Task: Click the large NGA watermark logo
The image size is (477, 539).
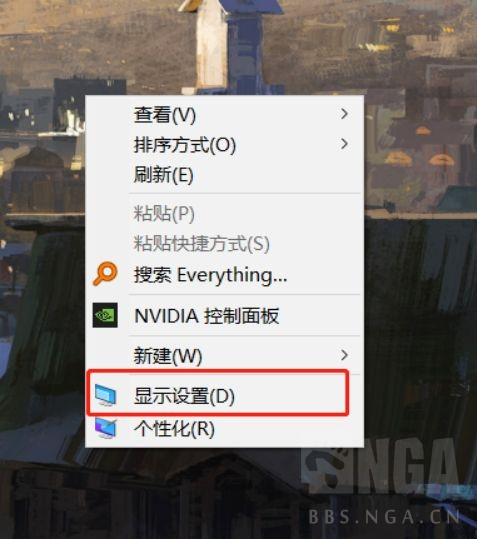Action: click(381, 466)
